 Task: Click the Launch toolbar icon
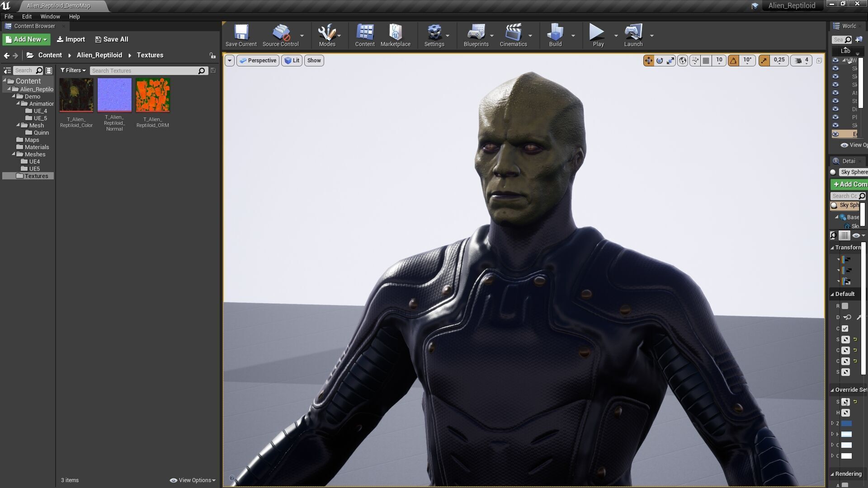click(633, 35)
